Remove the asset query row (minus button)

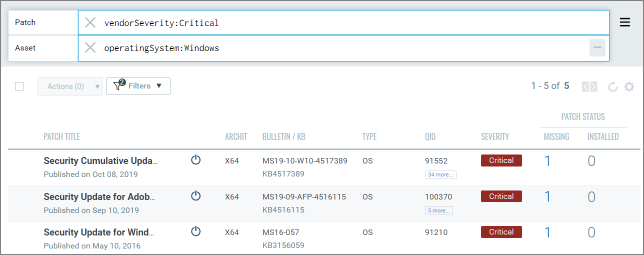coord(597,48)
